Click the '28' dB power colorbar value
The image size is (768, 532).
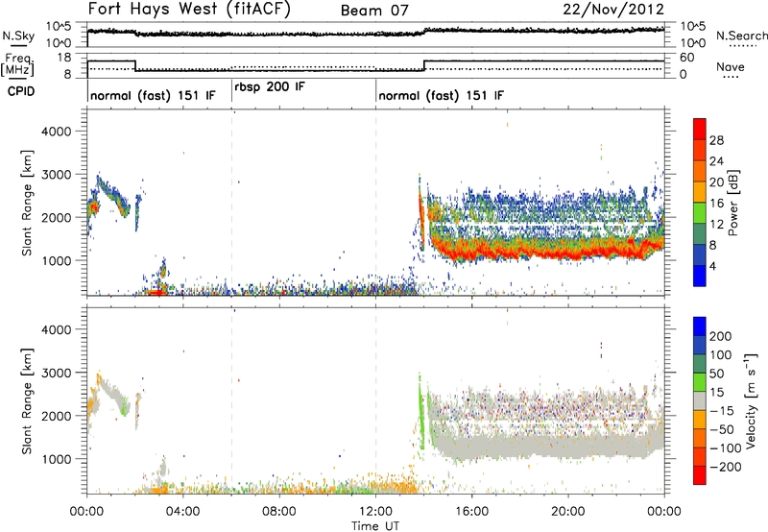(x=716, y=140)
